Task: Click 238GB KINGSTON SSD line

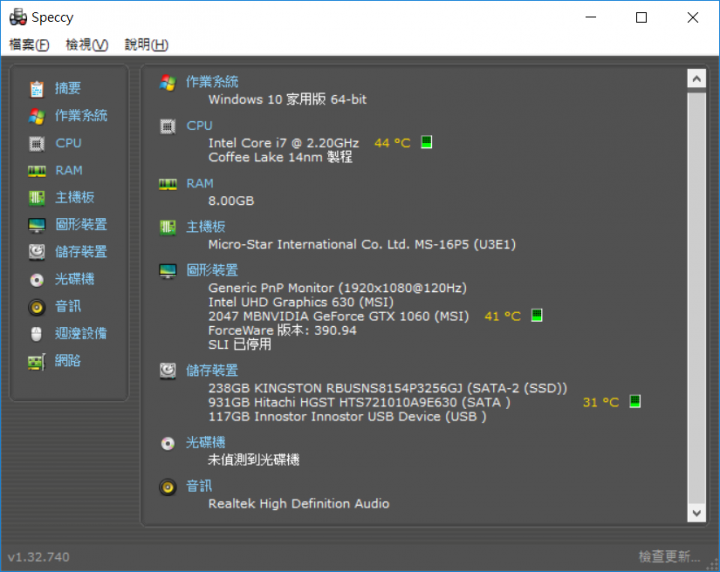Action: (x=388, y=388)
